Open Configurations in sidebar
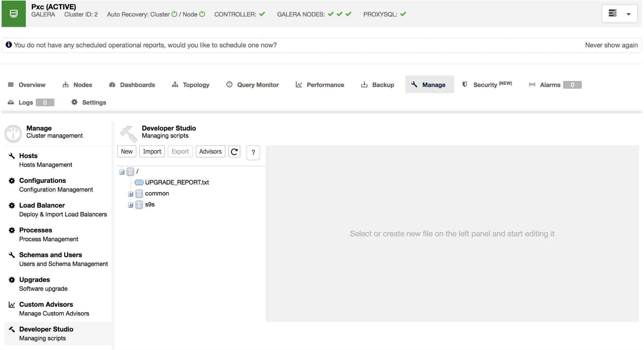 click(58, 185)
